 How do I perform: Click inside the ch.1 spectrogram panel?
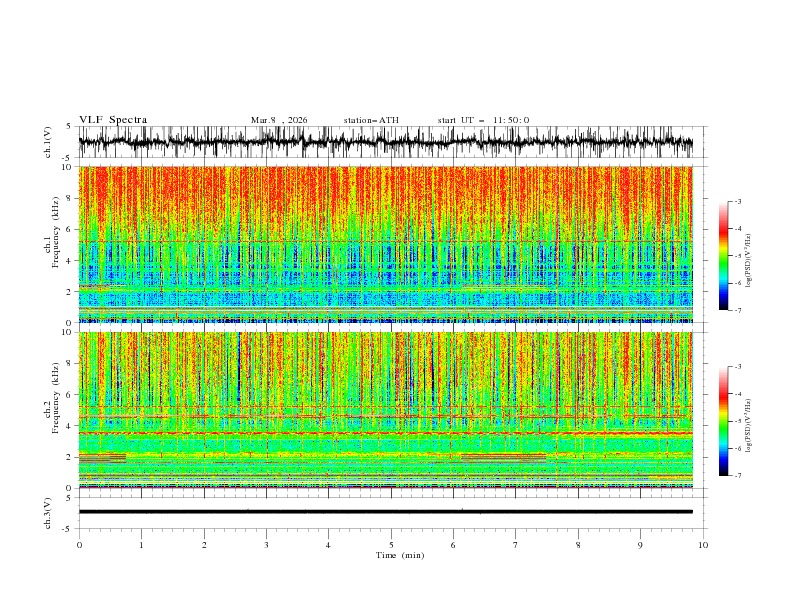tap(385, 244)
